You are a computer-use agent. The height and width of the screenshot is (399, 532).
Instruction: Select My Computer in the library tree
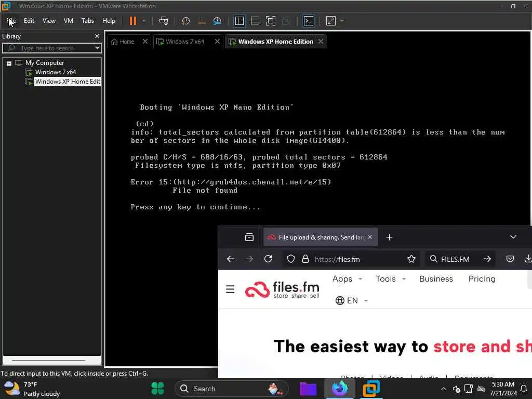coord(45,63)
